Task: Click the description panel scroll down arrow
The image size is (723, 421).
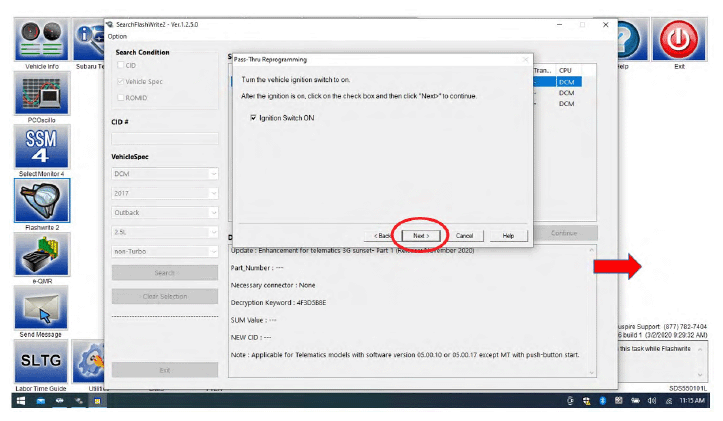Action: 592,373
